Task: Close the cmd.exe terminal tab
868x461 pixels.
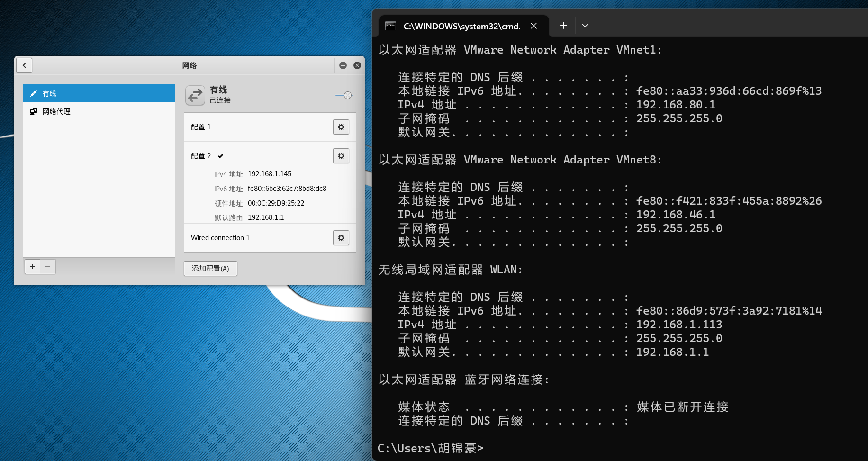Action: click(x=533, y=26)
